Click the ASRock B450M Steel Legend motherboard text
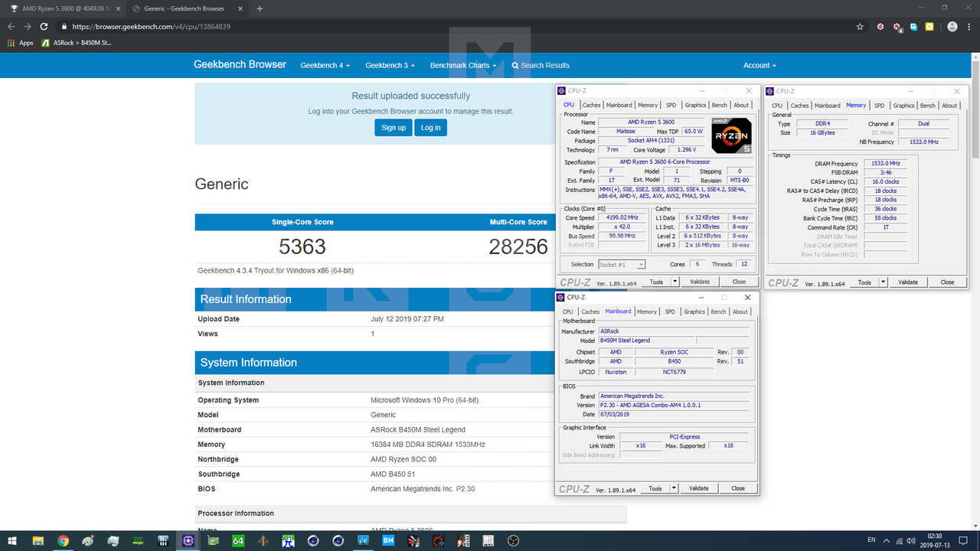The image size is (980, 551). pyautogui.click(x=418, y=430)
